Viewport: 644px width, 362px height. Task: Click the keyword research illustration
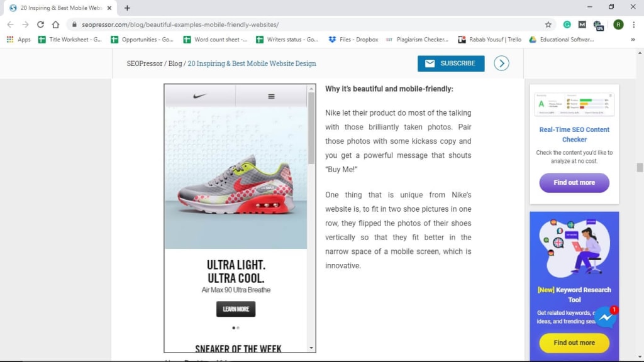[574, 247]
